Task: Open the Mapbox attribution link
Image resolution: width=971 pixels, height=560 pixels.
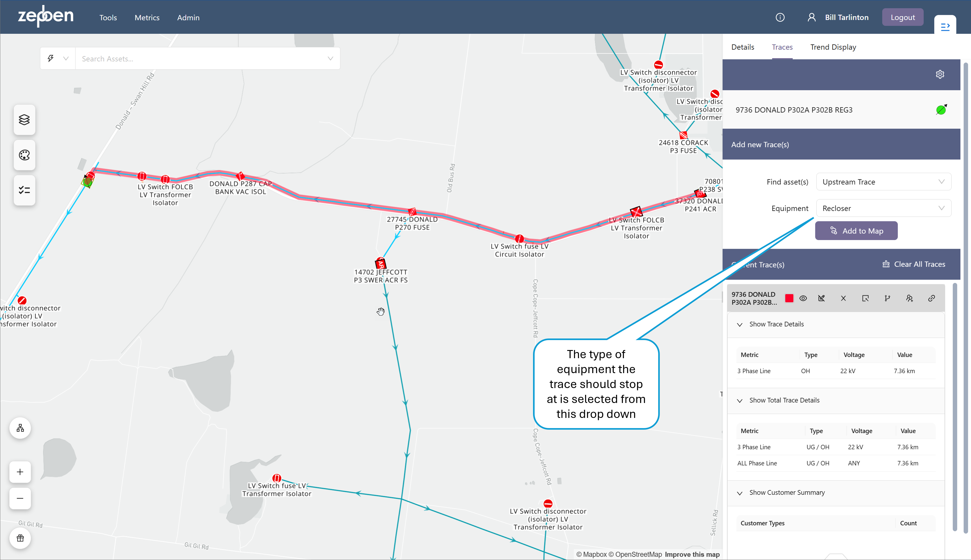Action: tap(591, 554)
